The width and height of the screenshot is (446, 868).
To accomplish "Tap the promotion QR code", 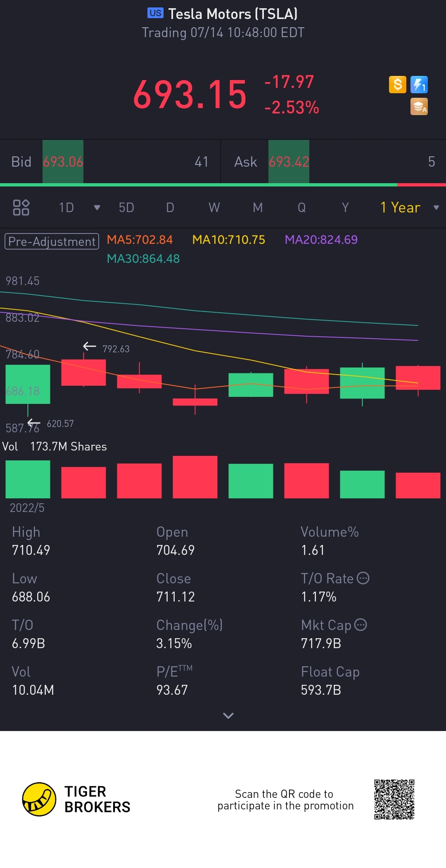I will click(x=394, y=799).
